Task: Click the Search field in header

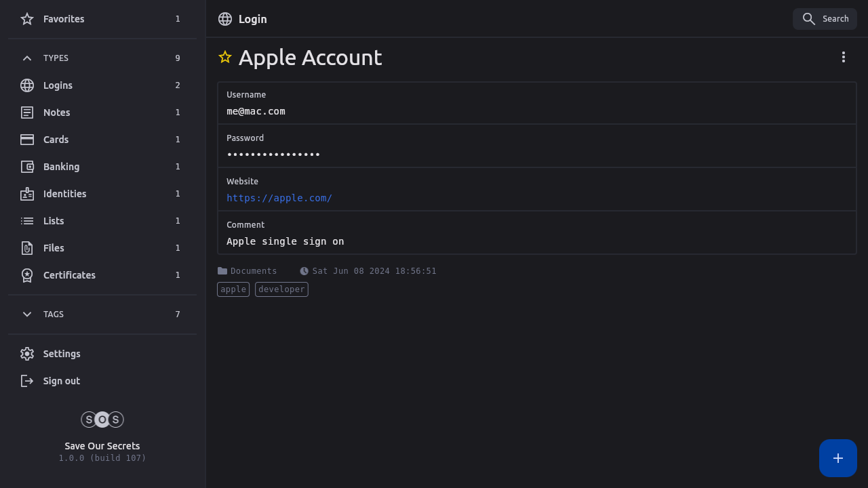Action: point(825,19)
